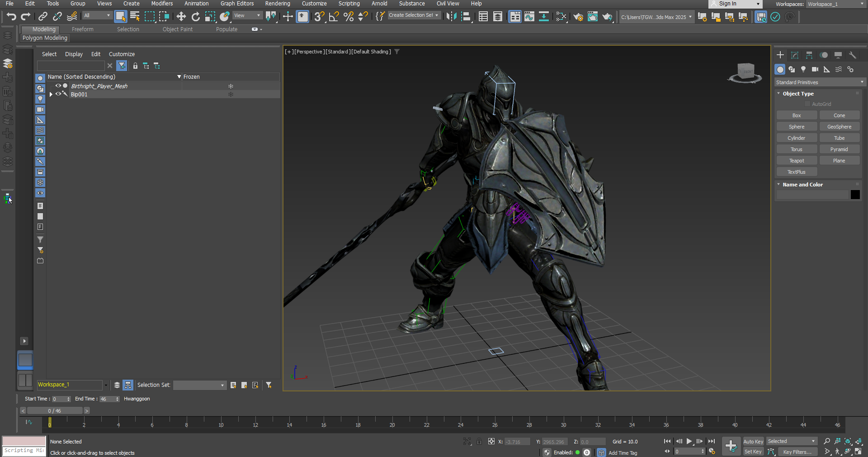
Task: Open the View coordinate system dropdown
Action: click(247, 15)
